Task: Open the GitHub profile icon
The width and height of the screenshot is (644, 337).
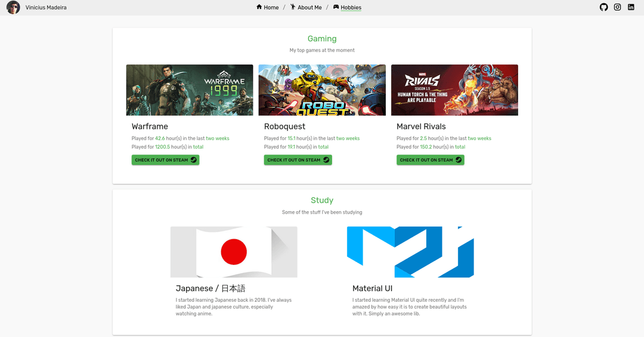Action: 603,7
